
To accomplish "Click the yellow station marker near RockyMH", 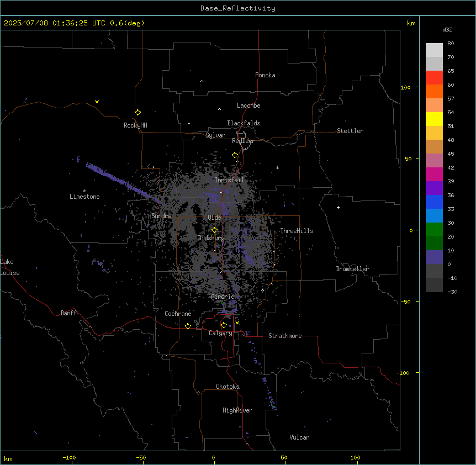I will coord(137,113).
